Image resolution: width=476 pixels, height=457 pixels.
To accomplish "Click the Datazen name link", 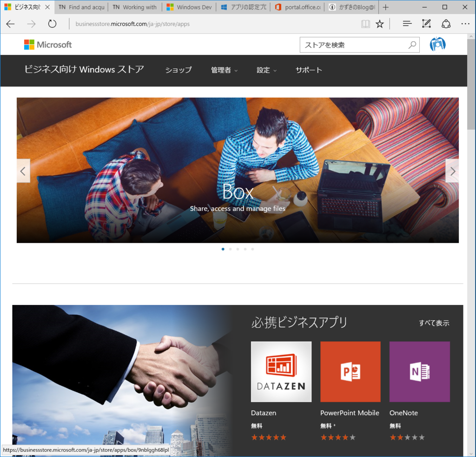I will [264, 413].
